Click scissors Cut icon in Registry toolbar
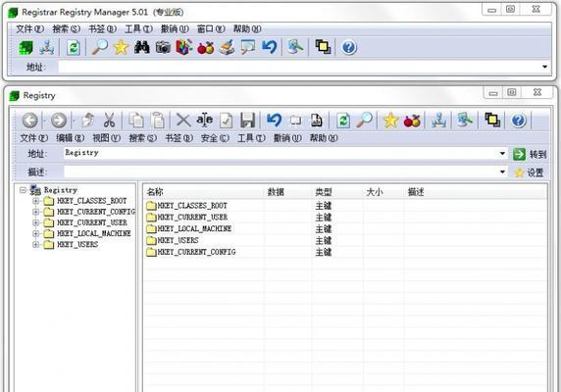The width and height of the screenshot is (561, 392). [x=109, y=121]
